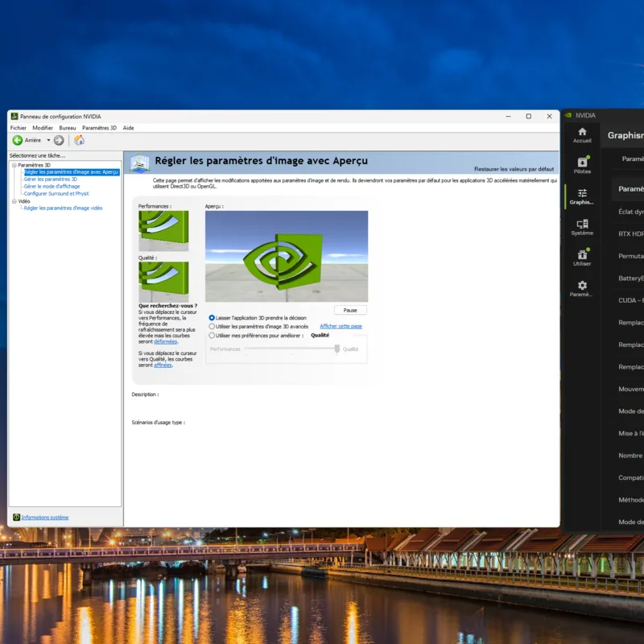The width and height of the screenshot is (644, 644).
Task: Open the Aide menu
Action: (129, 128)
